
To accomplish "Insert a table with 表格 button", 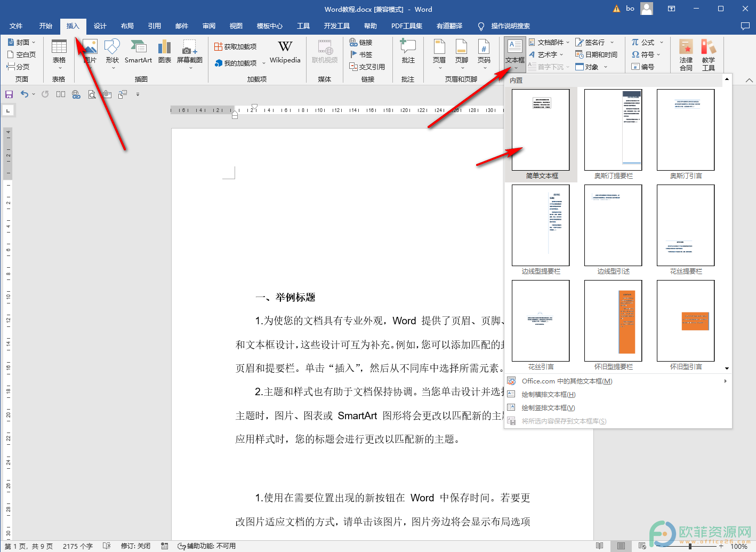I will (x=59, y=54).
